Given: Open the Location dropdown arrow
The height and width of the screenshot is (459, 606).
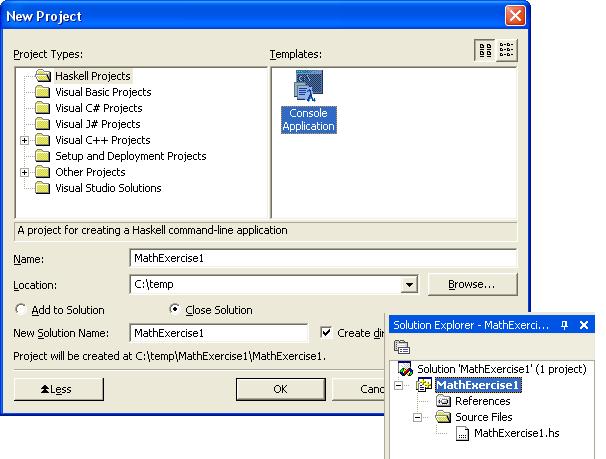Looking at the screenshot, I should point(409,285).
